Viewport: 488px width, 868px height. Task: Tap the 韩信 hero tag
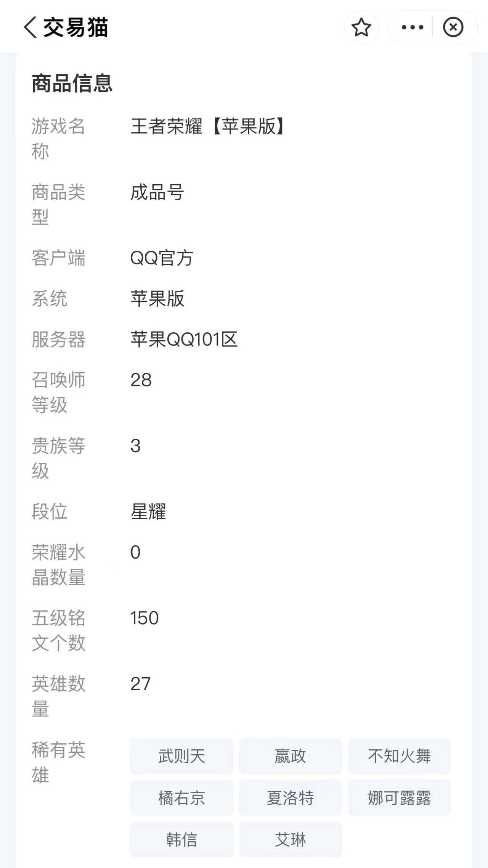click(x=181, y=839)
